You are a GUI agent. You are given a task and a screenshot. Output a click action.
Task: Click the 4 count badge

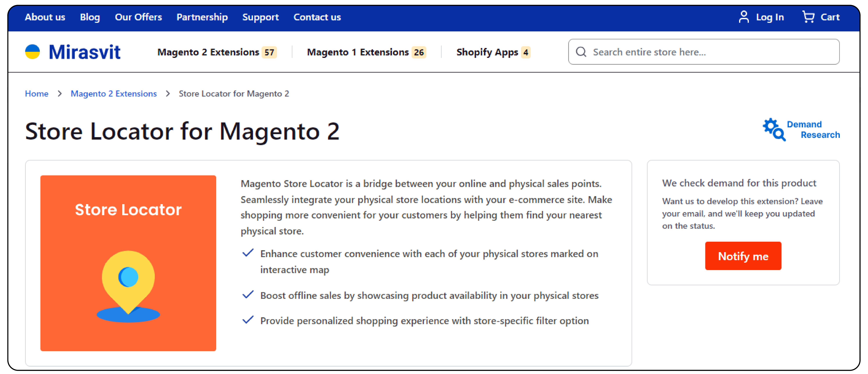(526, 52)
